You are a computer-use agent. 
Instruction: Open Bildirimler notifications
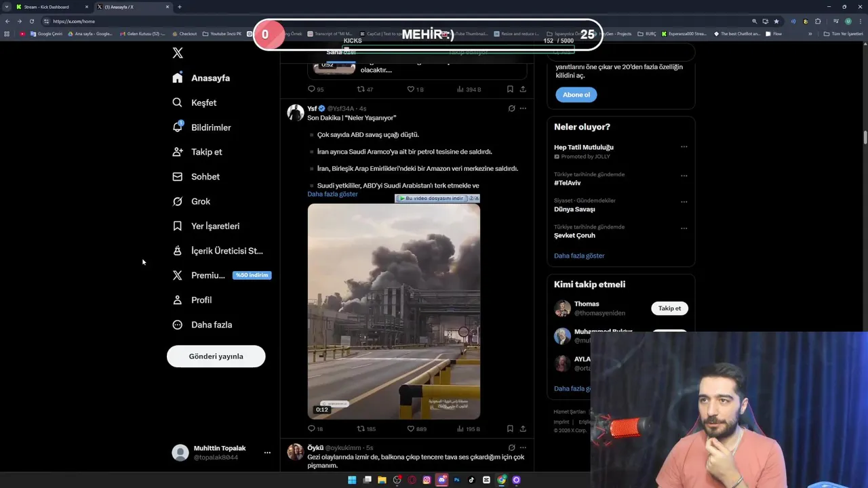click(x=201, y=127)
